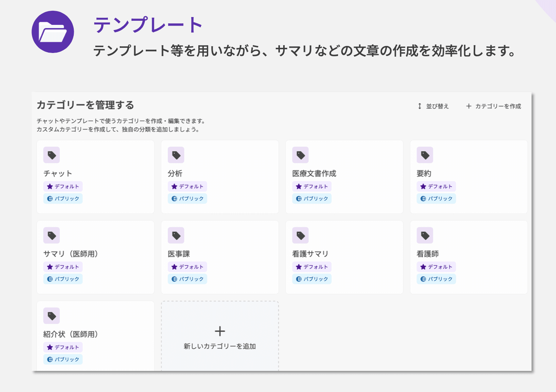Click the plus icon in 新しいカテゴリーを追加
This screenshot has width=556, height=392.
(220, 330)
